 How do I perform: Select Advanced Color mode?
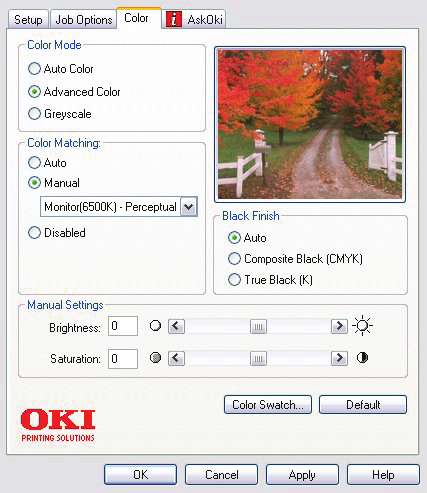point(74,91)
